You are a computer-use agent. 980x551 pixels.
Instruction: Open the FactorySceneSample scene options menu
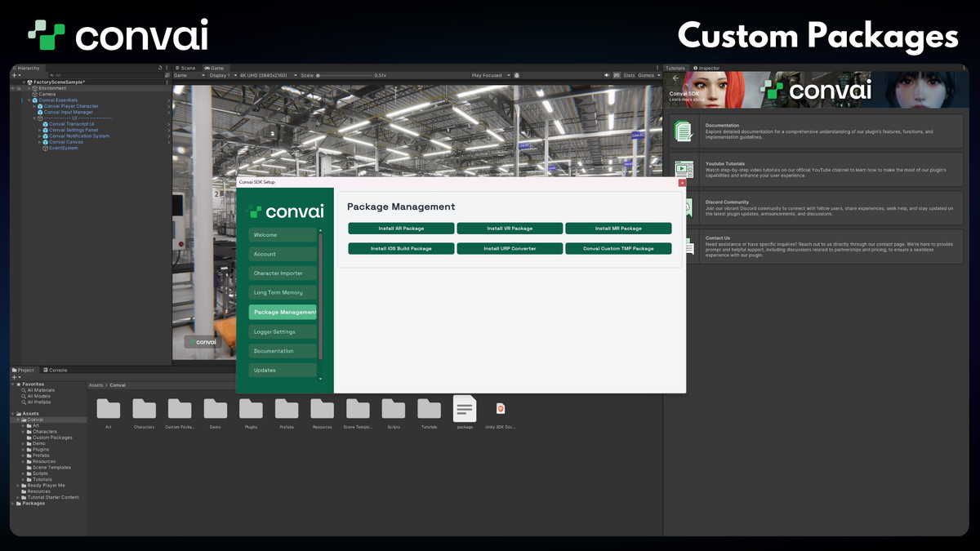coord(168,82)
